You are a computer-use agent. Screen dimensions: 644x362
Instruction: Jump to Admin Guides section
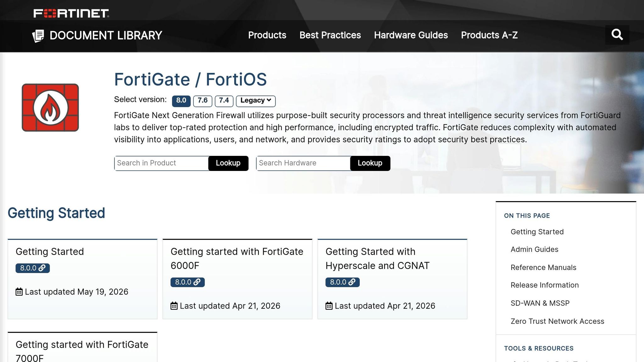coord(535,250)
